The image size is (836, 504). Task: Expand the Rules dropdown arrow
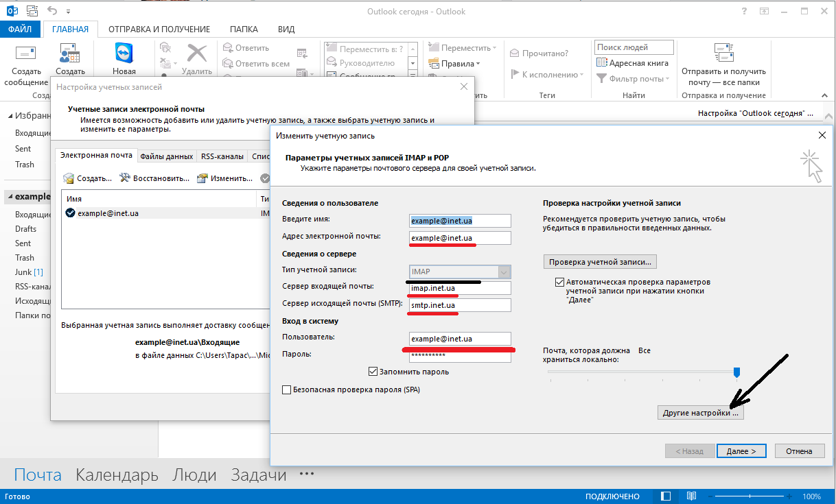[478, 64]
